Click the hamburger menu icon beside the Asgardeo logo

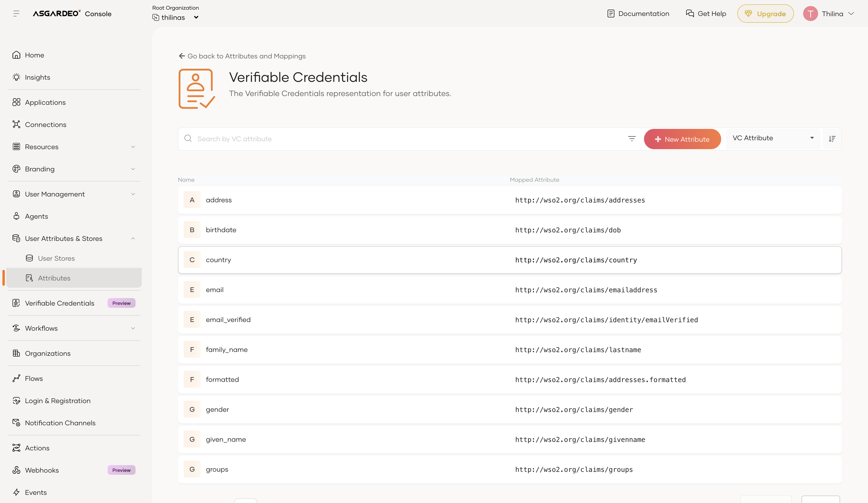pyautogui.click(x=16, y=14)
